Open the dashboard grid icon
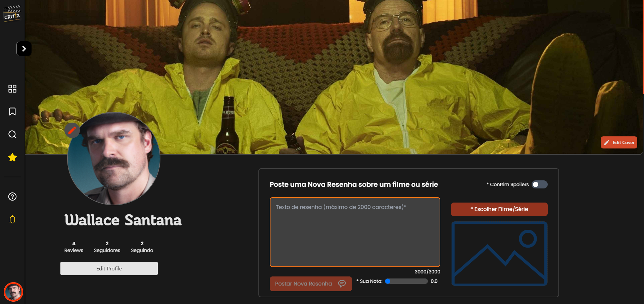This screenshot has width=644, height=304. (x=12, y=89)
